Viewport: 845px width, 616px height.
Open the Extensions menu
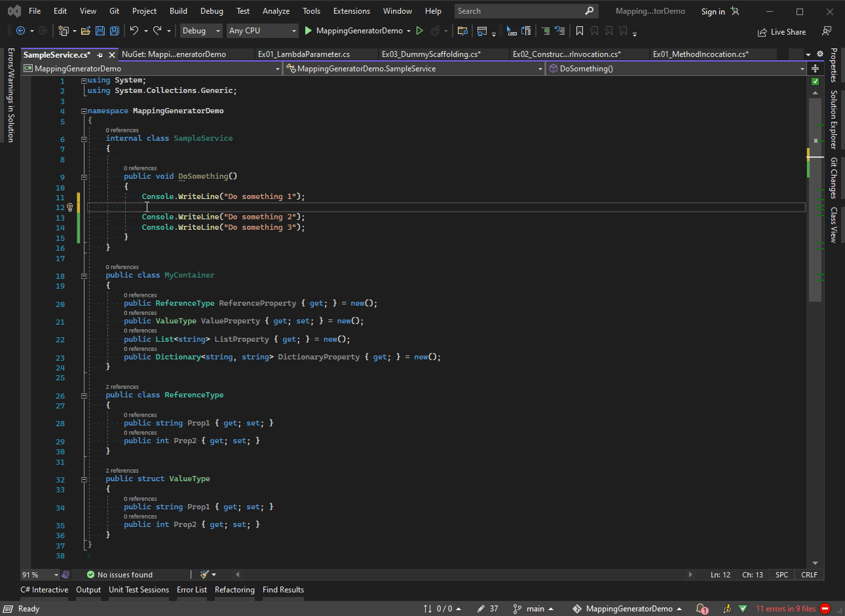(x=352, y=11)
